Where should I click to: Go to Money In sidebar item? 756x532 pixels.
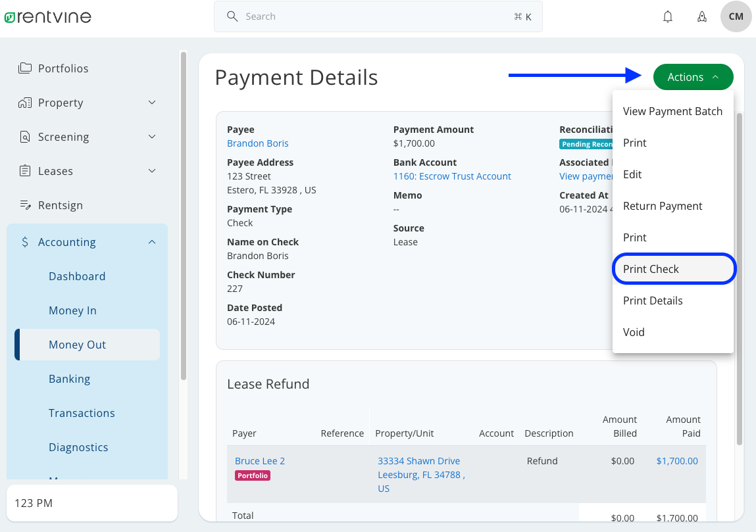(72, 310)
